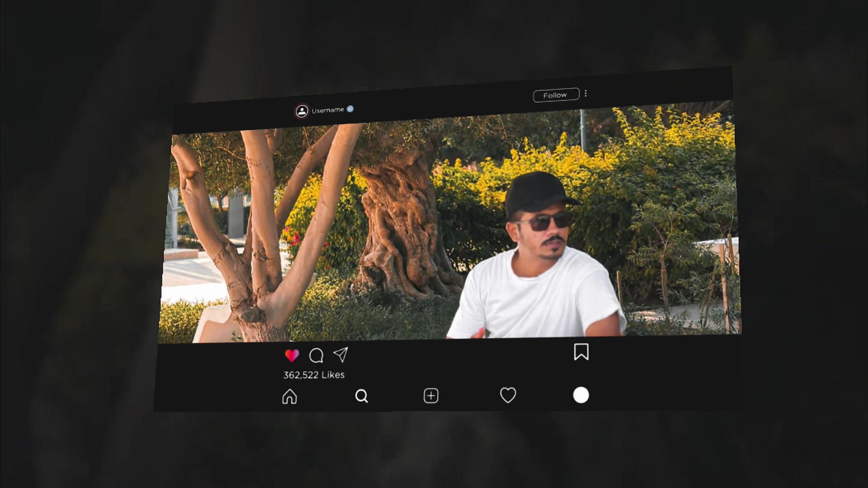Open comments with the speech bubble icon
The height and width of the screenshot is (488, 868).
316,356
